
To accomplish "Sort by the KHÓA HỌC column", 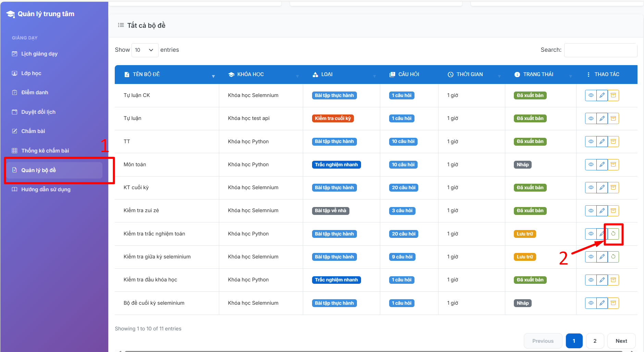I will [x=250, y=74].
